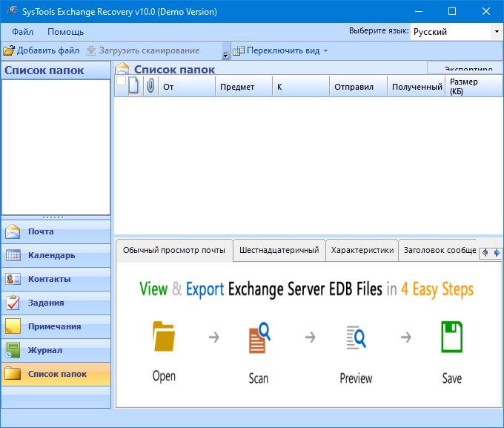Screen dimensions: 504x428
Task: Click the attachment paperclip column header
Action: (150, 86)
